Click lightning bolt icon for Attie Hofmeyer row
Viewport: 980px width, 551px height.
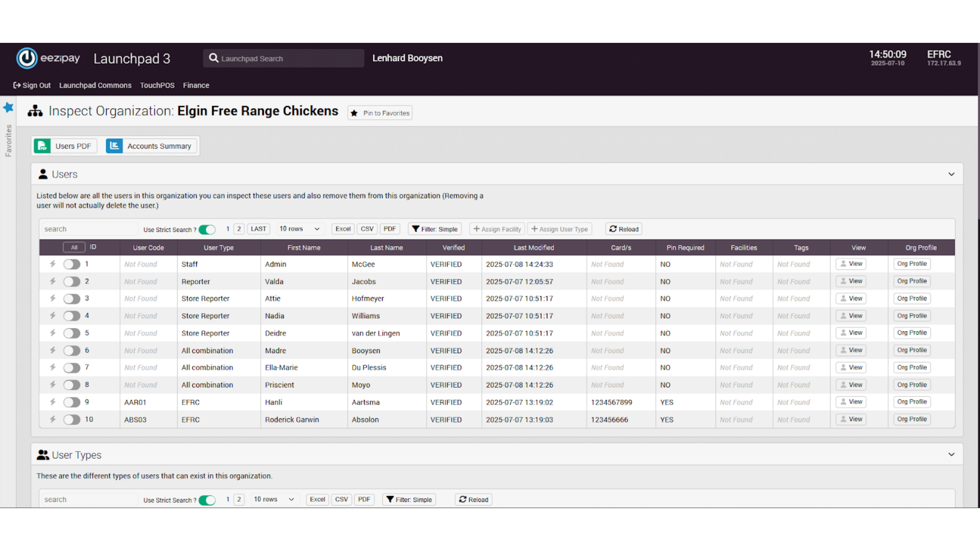coord(53,298)
